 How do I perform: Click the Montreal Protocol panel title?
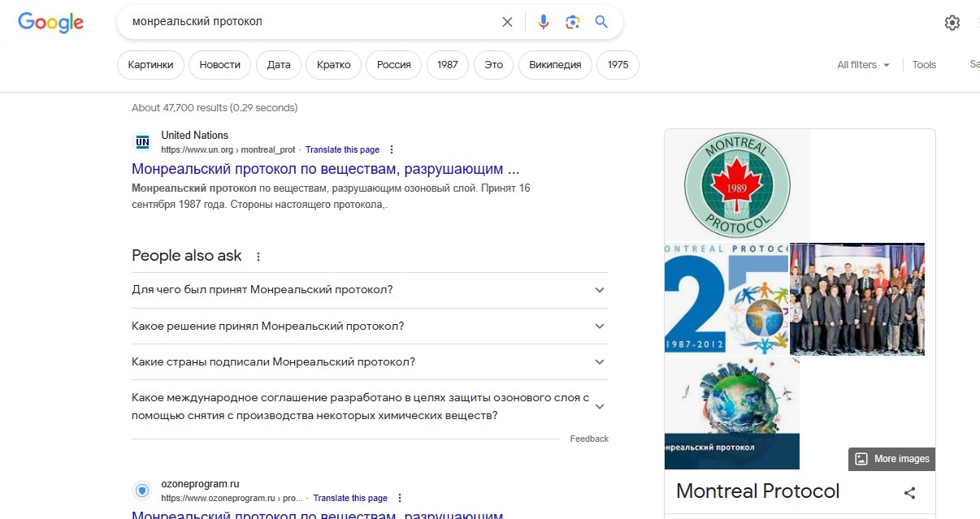[x=757, y=491]
